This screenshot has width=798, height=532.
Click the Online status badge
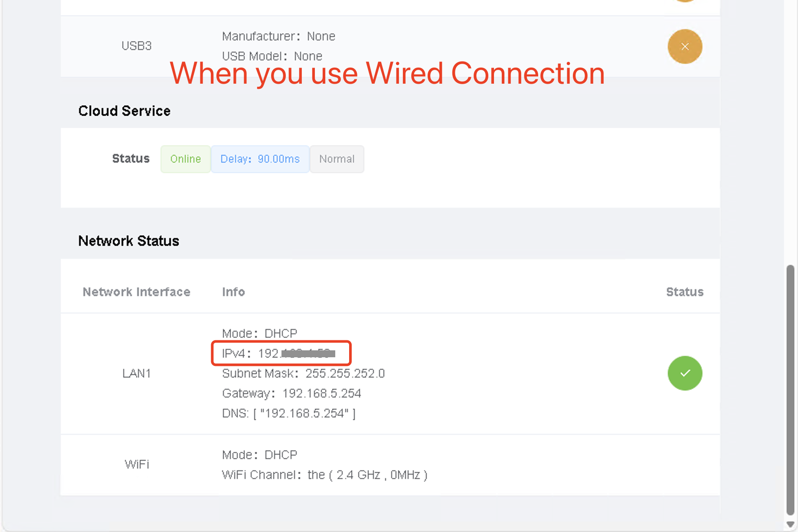[x=185, y=159]
